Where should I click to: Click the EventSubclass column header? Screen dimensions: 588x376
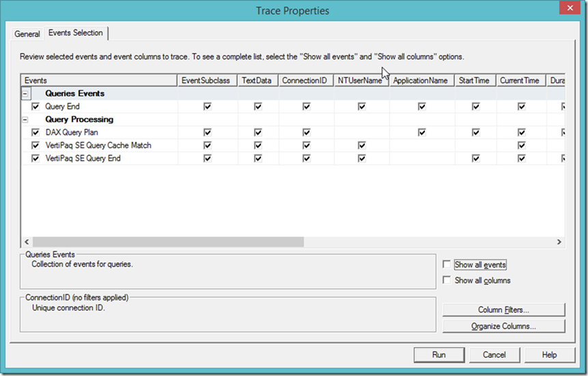pyautogui.click(x=208, y=81)
